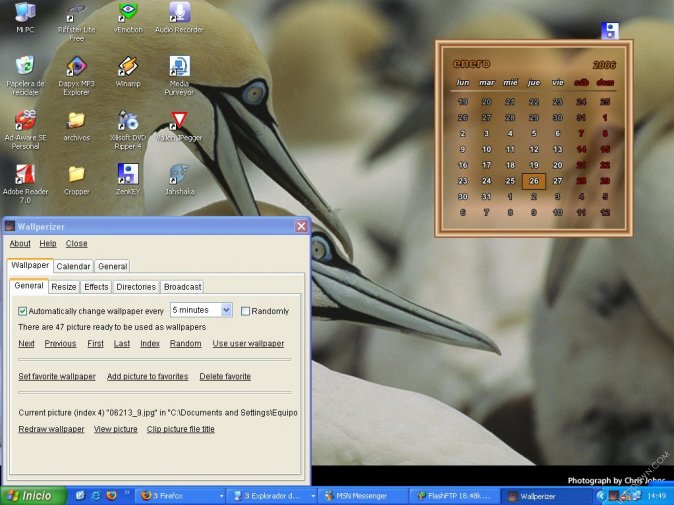This screenshot has height=505, width=674.
Task: Click Add picture to favorites
Action: [x=147, y=376]
